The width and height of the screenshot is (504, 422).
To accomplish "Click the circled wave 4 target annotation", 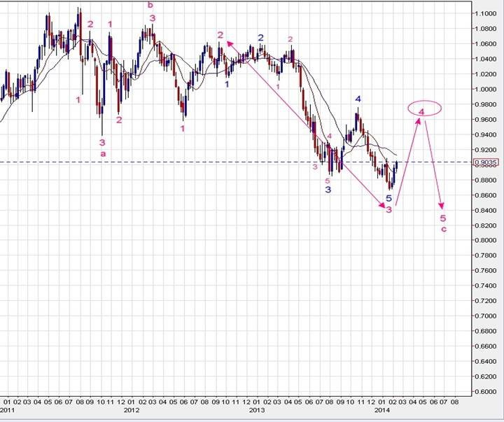I will click(x=424, y=108).
